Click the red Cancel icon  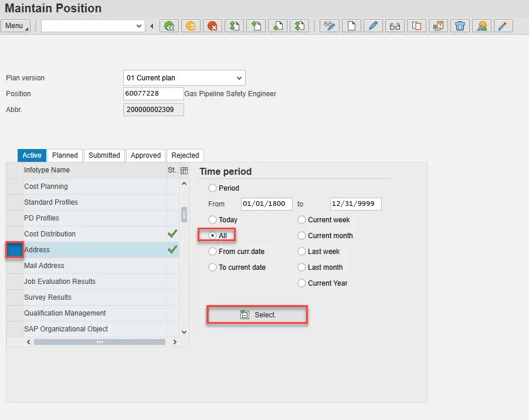click(211, 26)
